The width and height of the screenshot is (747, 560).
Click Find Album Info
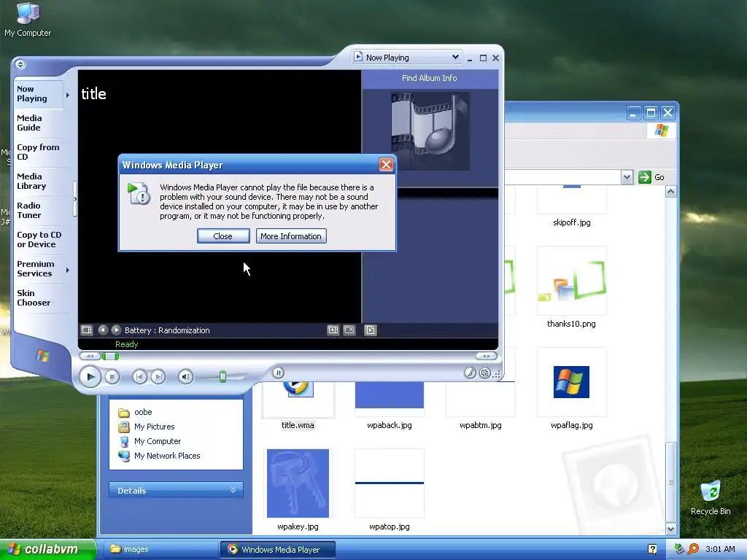coord(429,78)
